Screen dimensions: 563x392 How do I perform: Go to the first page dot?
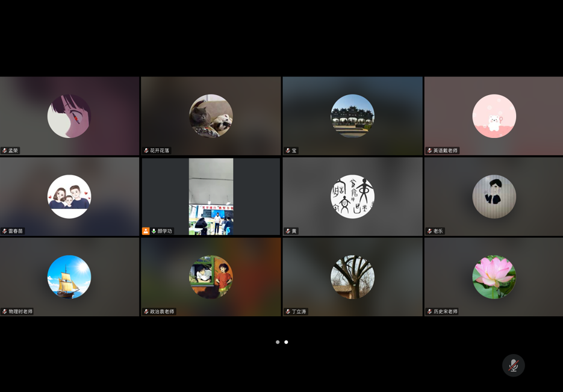coord(278,342)
